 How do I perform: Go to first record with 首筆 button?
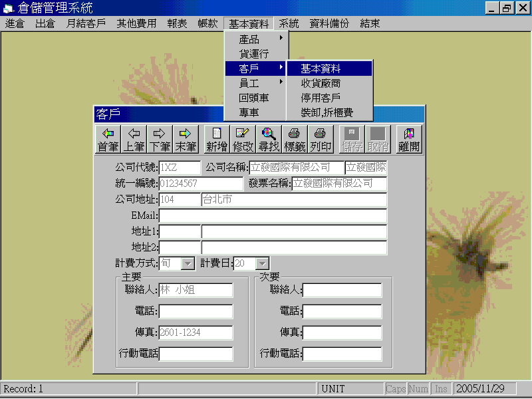(108, 140)
